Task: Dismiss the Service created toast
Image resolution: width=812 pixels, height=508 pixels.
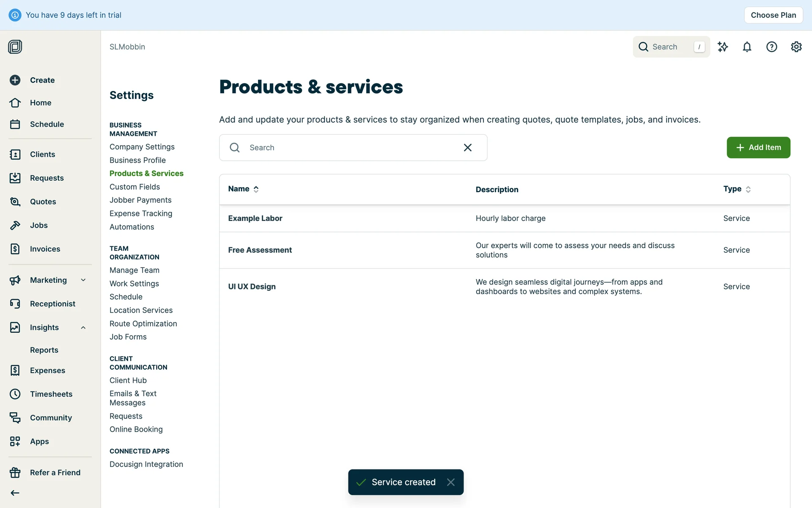Action: tap(451, 482)
